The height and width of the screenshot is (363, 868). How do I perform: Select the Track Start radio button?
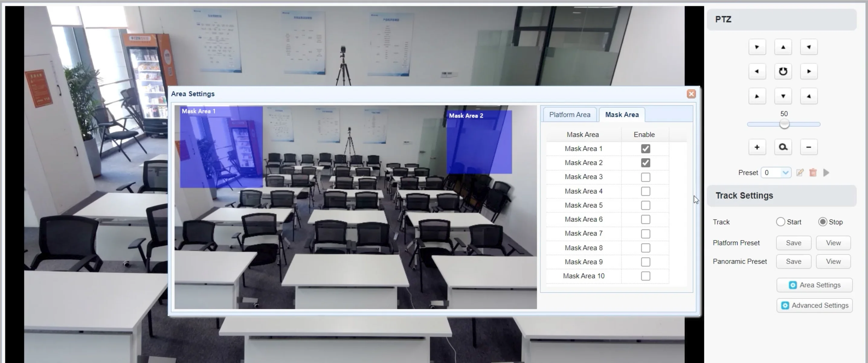click(x=780, y=222)
